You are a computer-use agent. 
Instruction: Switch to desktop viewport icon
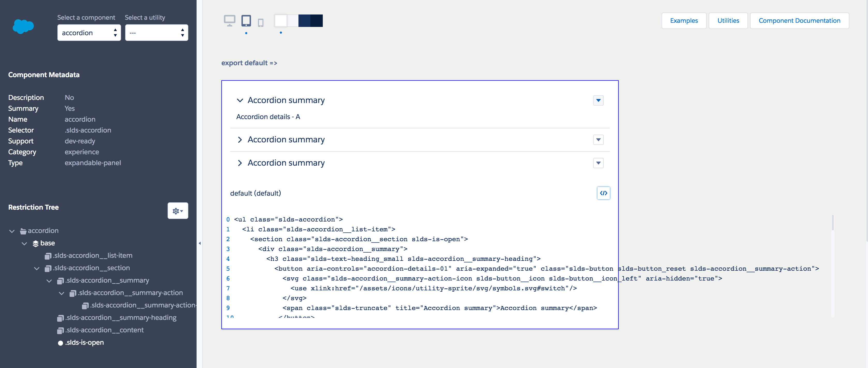229,21
